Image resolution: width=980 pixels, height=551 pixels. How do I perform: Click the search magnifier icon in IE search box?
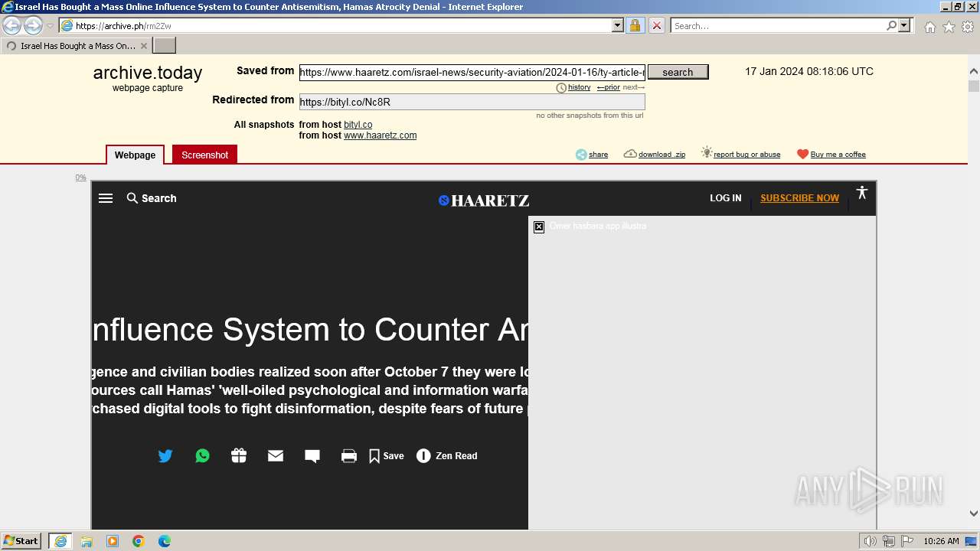891,25
